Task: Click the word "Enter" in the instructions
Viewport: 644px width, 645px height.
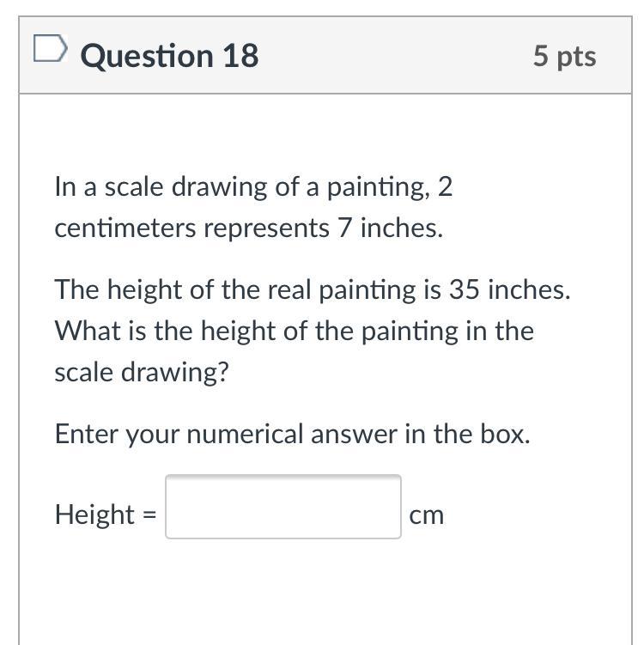Action: point(88,434)
